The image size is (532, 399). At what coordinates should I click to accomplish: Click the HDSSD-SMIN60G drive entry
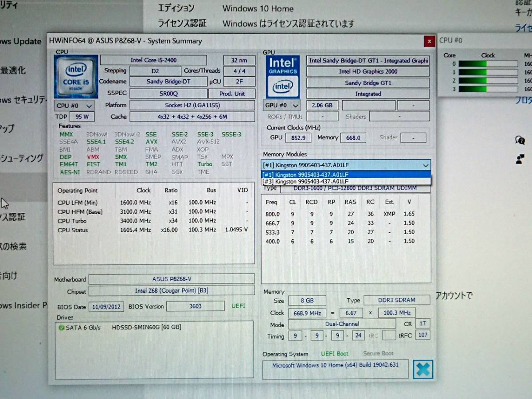point(146,328)
